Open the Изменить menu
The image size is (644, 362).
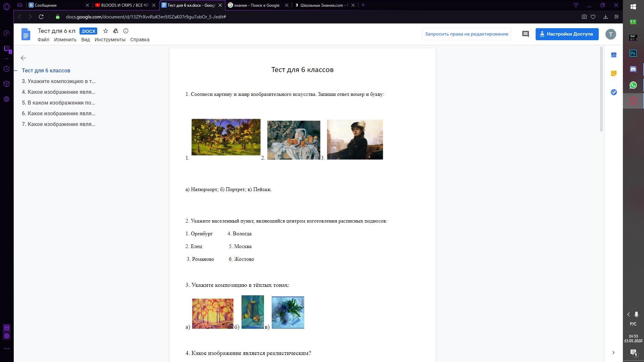[65, 40]
